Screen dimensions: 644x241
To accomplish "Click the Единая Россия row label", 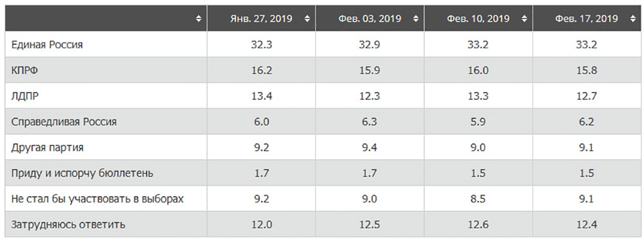I will pos(47,45).
